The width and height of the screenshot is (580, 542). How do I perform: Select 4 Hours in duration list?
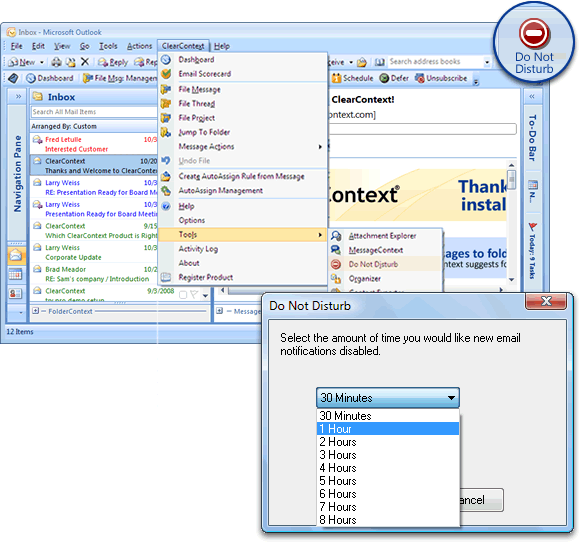tap(388, 468)
